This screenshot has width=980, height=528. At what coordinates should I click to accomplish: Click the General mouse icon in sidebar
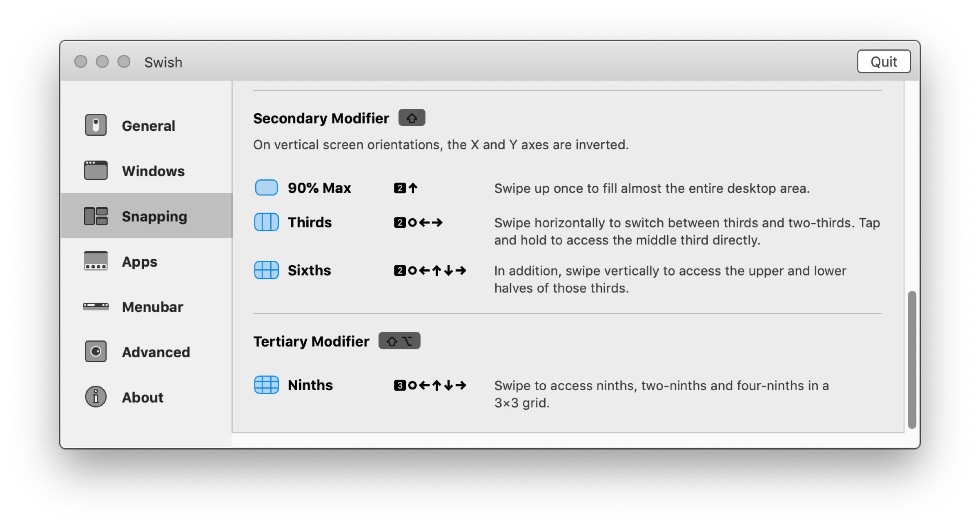96,125
